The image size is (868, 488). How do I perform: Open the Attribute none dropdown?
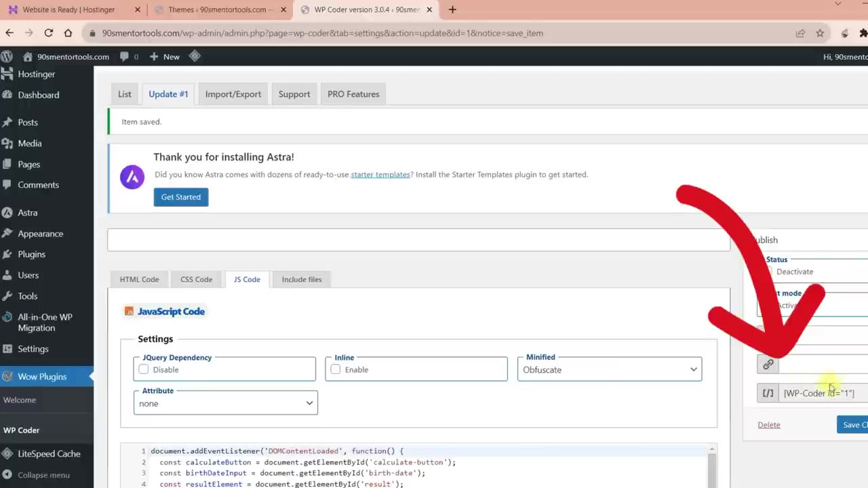point(225,403)
